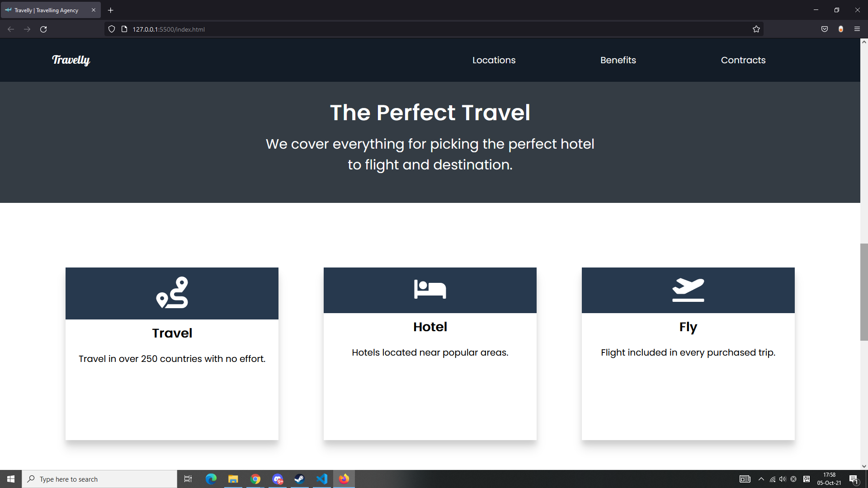Expand hidden icons in the system tray

761,479
